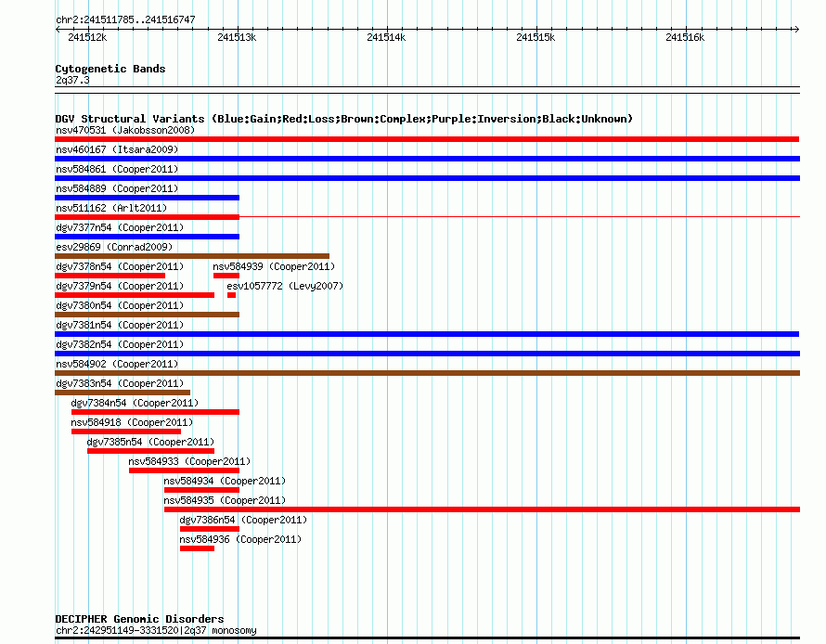Image resolution: width=826 pixels, height=644 pixels.
Task: Open nsv584933 (Cooper2011) variant
Action: point(189,461)
